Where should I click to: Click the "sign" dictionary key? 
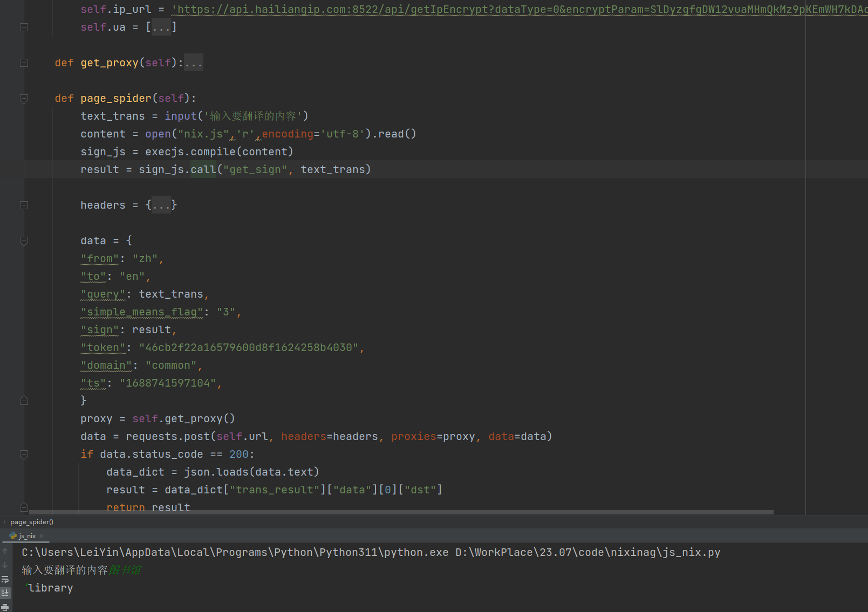[100, 329]
